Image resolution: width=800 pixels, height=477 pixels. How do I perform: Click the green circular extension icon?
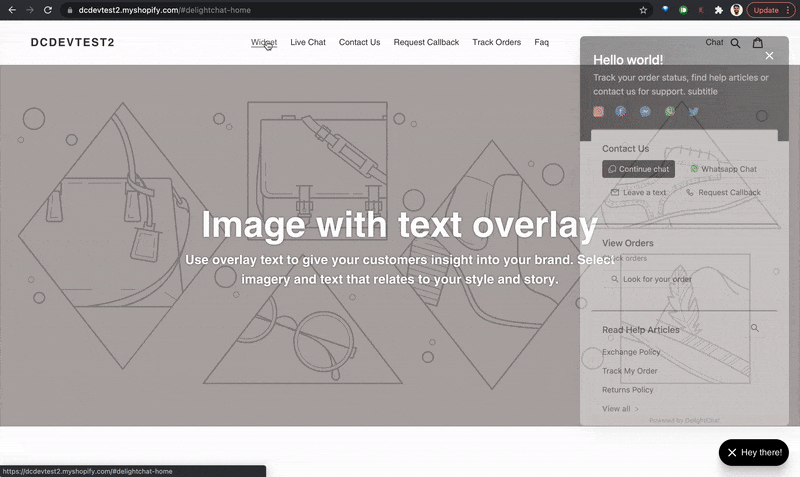(683, 10)
